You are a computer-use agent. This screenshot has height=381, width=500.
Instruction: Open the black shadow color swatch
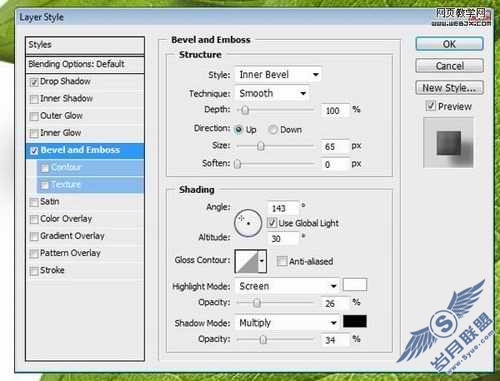click(355, 321)
